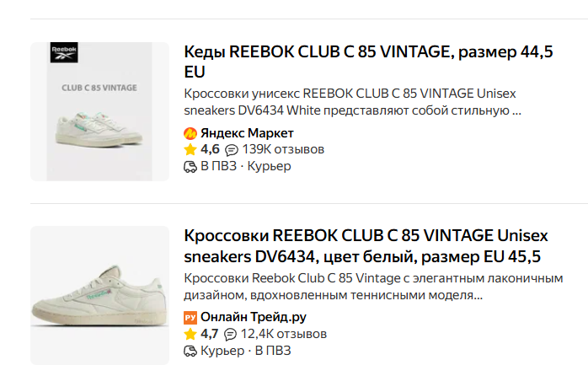588x376 pixels.
Task: Open the second sneaker product thumbnail
Action: pos(99,295)
